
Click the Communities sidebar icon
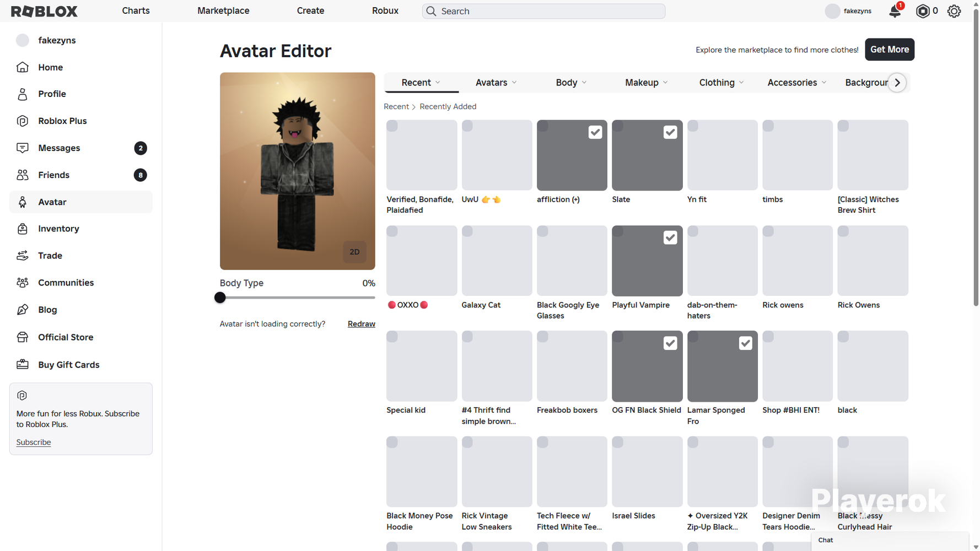(23, 283)
